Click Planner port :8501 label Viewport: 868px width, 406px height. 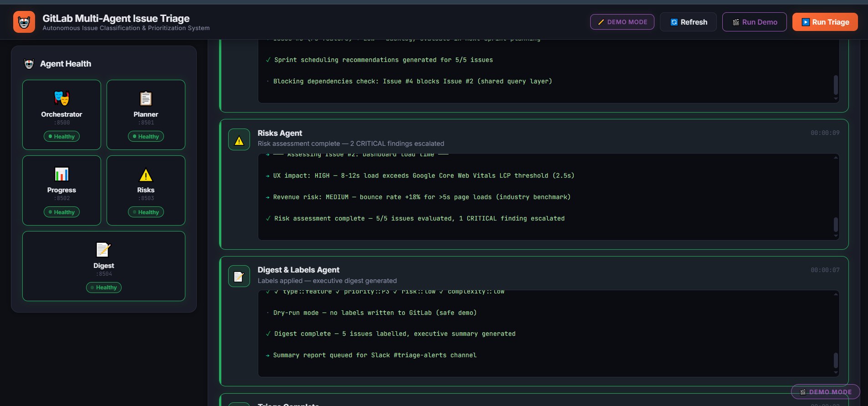click(146, 123)
